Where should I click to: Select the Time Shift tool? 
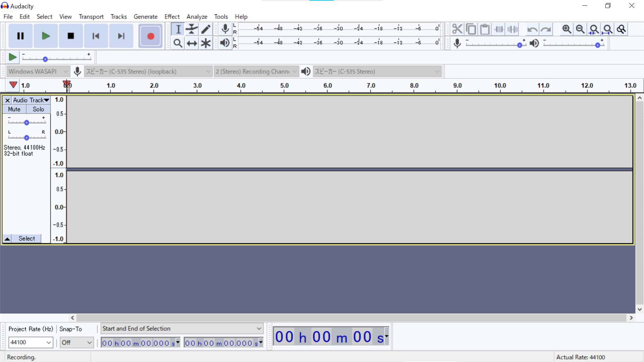pyautogui.click(x=192, y=43)
